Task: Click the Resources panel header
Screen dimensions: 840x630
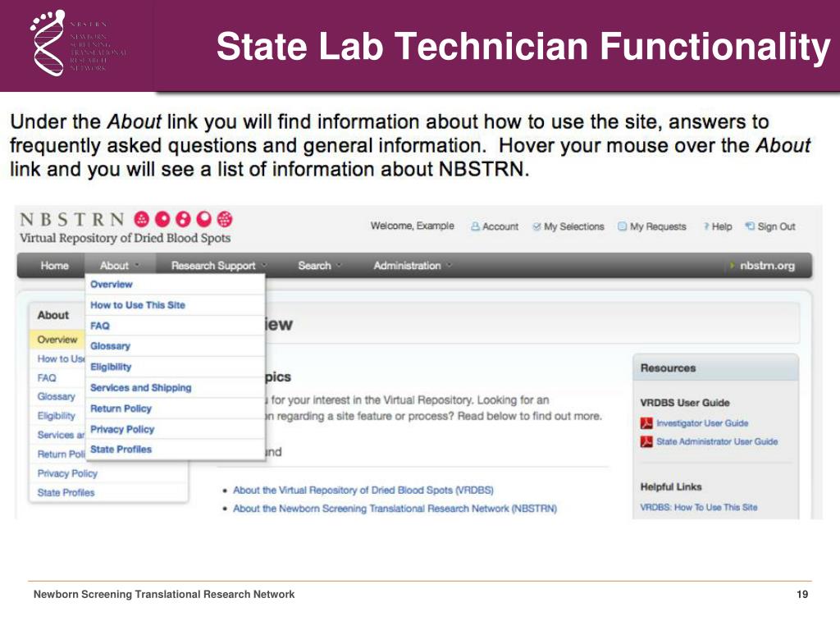Action: click(715, 368)
